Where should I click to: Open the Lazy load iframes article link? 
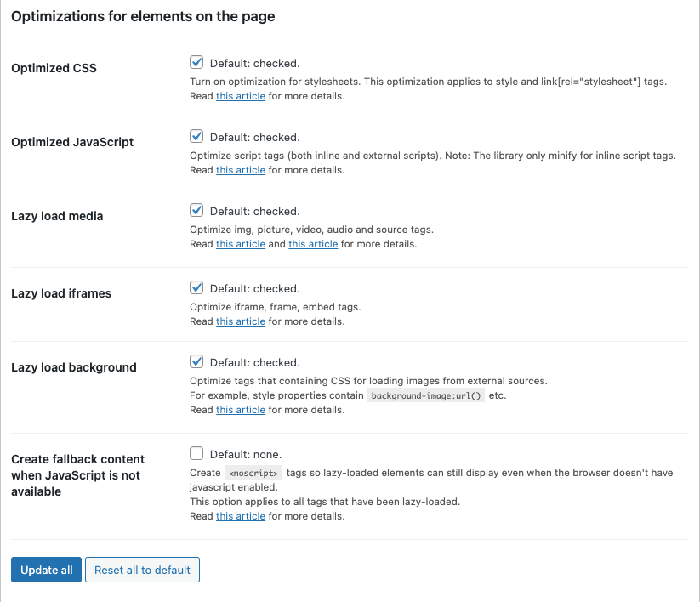click(x=241, y=321)
